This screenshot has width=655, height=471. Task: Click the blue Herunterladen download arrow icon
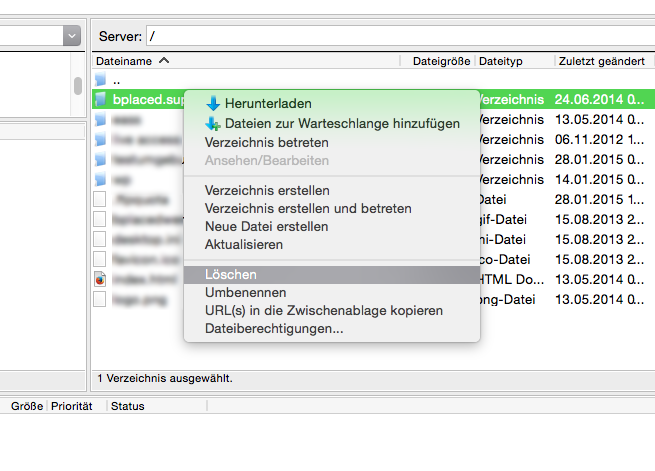212,104
